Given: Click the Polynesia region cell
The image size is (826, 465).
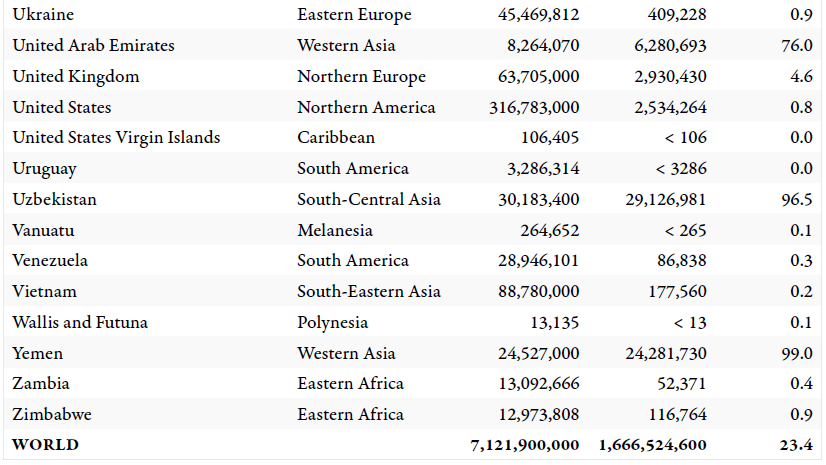Looking at the screenshot, I should coord(332,323).
